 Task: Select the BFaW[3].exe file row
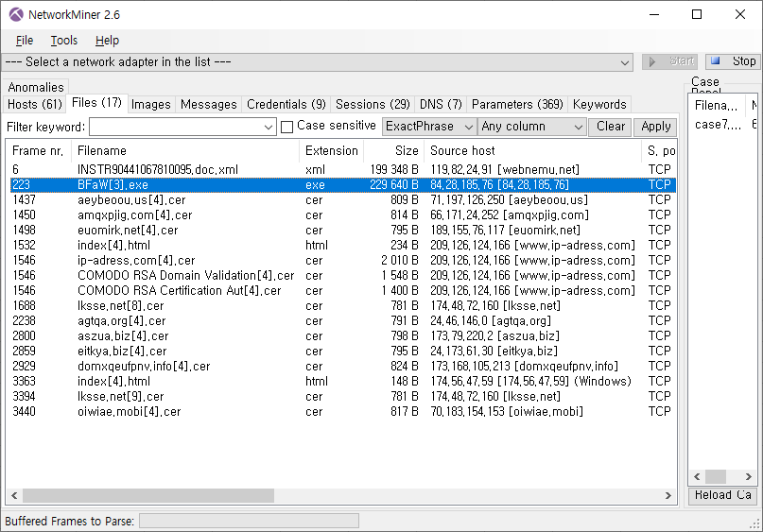click(343, 185)
